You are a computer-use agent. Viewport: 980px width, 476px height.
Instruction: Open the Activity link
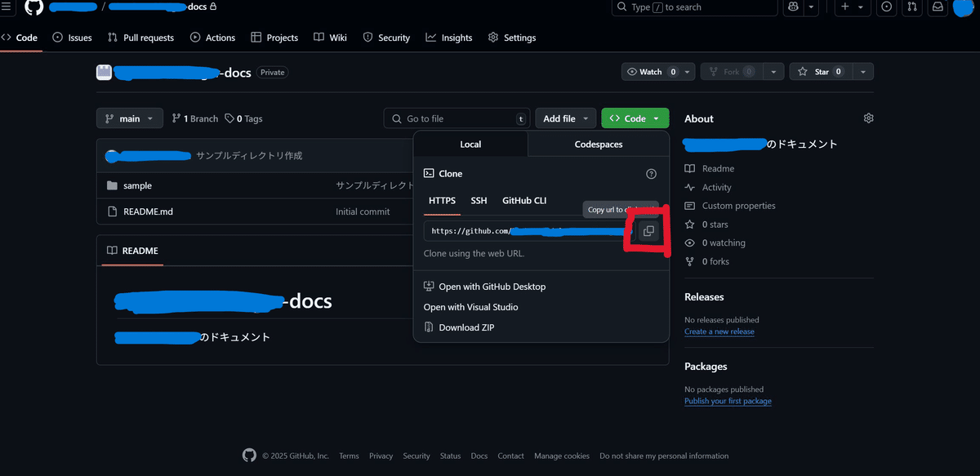(708, 187)
